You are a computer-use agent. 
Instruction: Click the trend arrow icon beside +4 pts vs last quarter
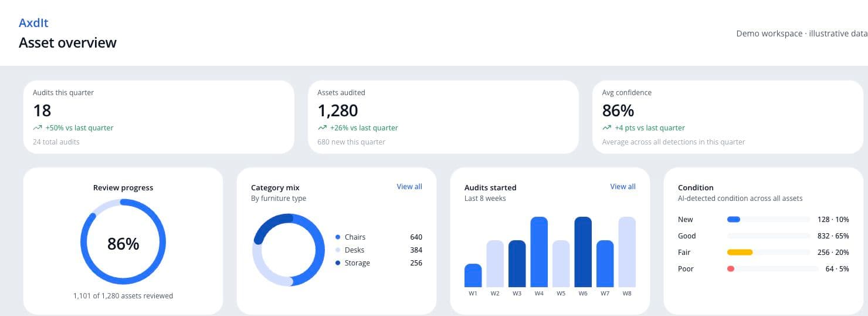[x=607, y=127]
